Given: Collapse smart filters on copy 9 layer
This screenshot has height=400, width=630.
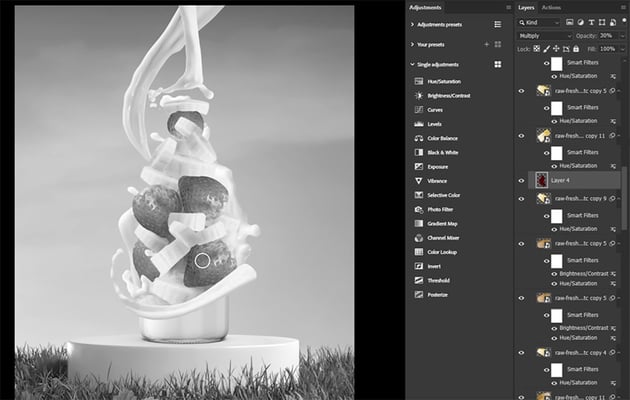Looking at the screenshot, I should tap(619, 198).
